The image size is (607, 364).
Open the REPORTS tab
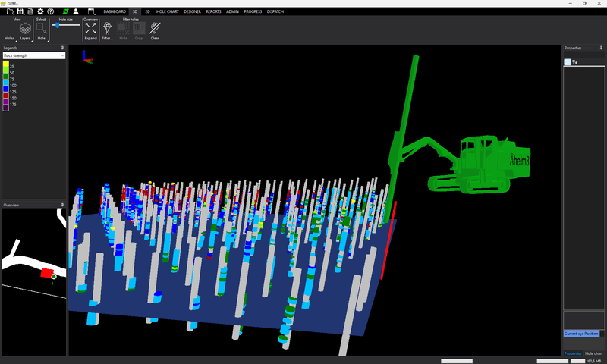pos(213,11)
